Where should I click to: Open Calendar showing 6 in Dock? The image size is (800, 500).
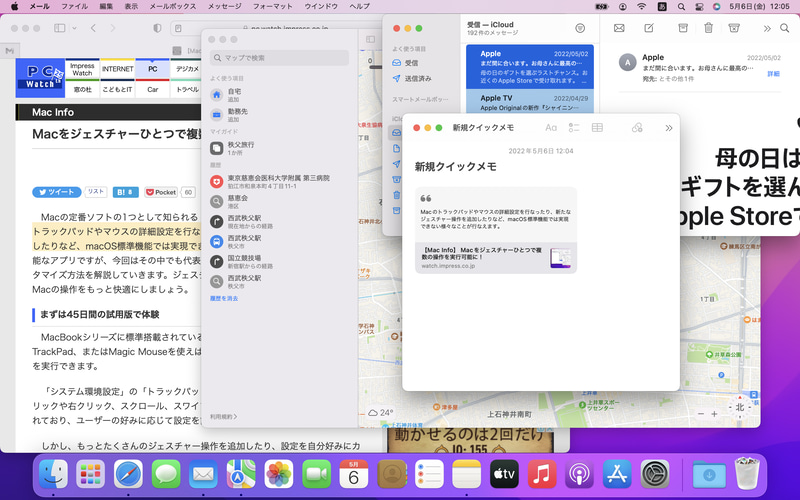click(x=354, y=474)
